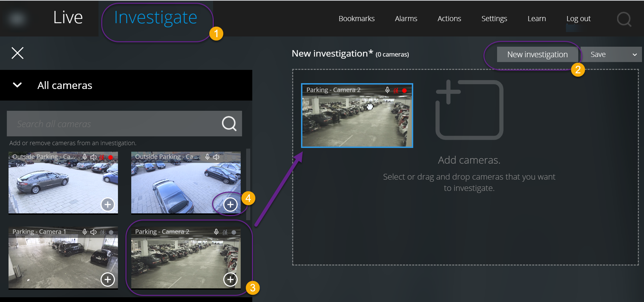Toggle speaker on second Outside Parking camera
644x302 pixels.
[x=216, y=157]
